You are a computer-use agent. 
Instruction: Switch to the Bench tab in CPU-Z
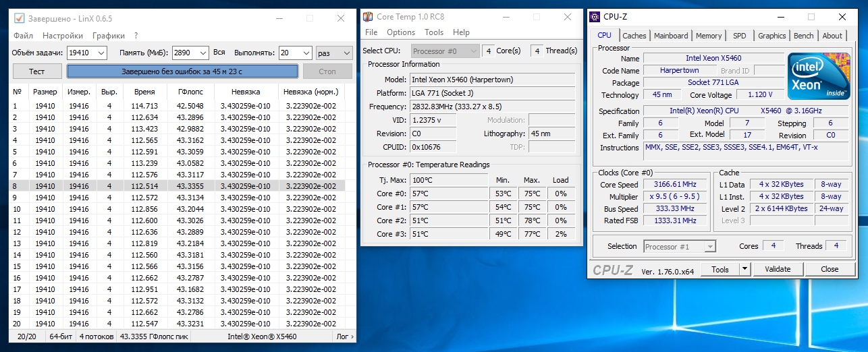tap(803, 36)
